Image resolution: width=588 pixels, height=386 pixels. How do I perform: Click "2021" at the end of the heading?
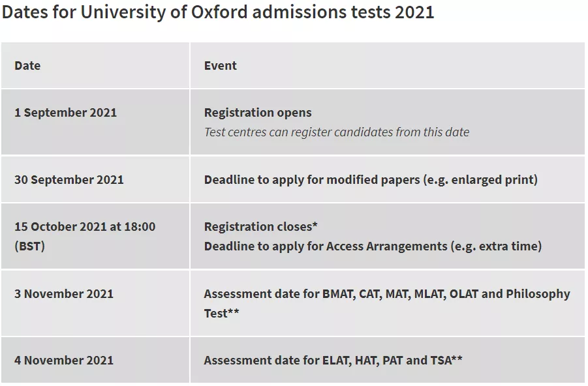click(414, 12)
